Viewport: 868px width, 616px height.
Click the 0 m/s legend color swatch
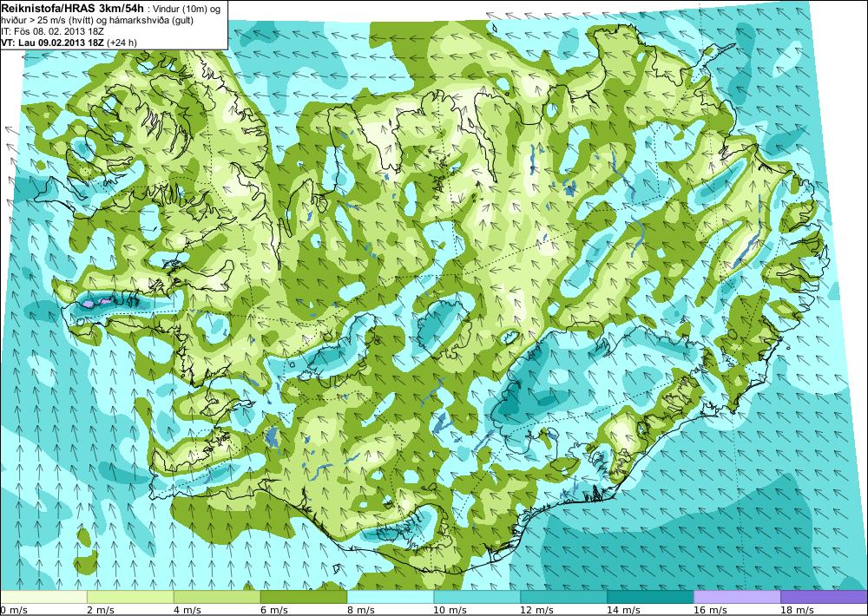(x=43, y=597)
